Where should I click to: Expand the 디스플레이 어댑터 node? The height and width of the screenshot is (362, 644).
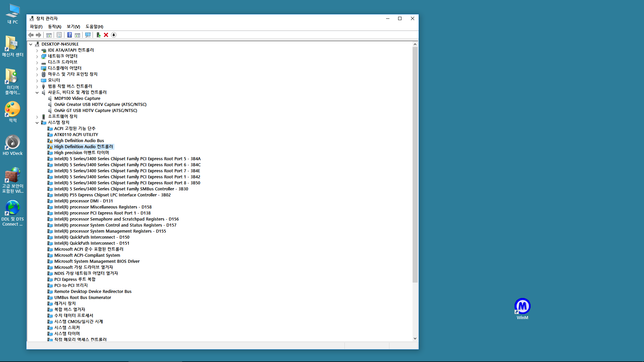tap(37, 68)
